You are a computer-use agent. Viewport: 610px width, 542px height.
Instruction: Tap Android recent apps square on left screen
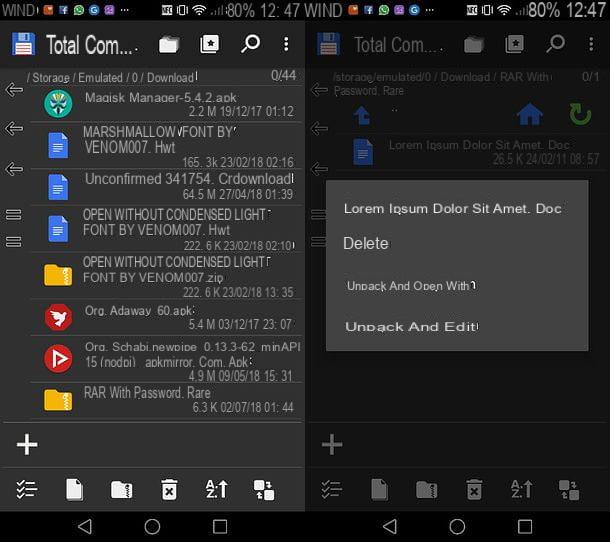pyautogui.click(x=220, y=527)
